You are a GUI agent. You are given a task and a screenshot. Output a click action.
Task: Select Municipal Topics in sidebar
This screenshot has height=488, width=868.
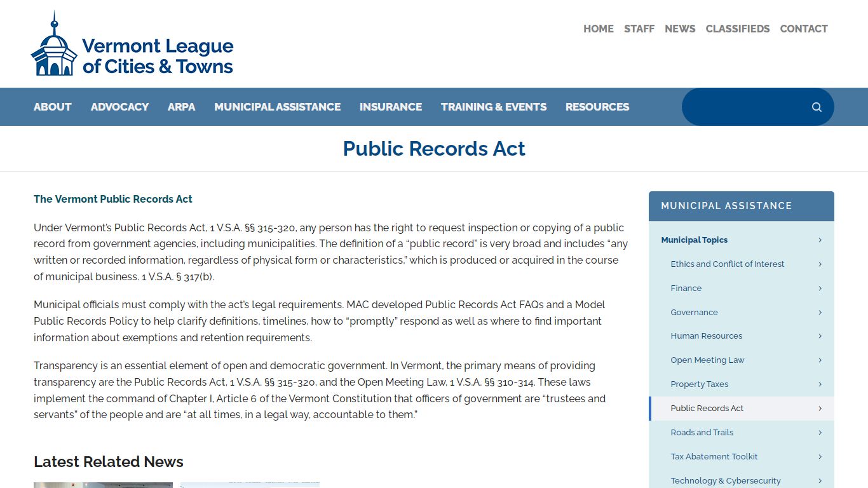[x=695, y=240]
